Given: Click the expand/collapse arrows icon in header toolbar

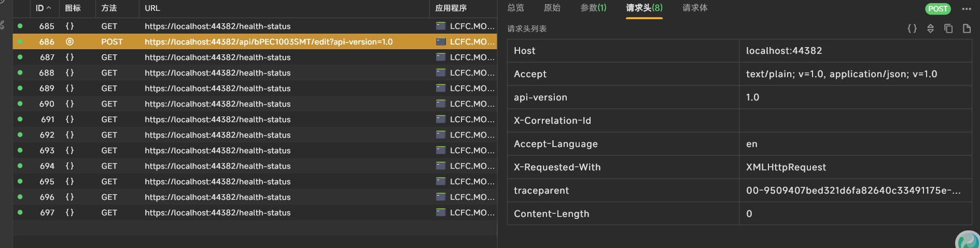Looking at the screenshot, I should [930, 28].
